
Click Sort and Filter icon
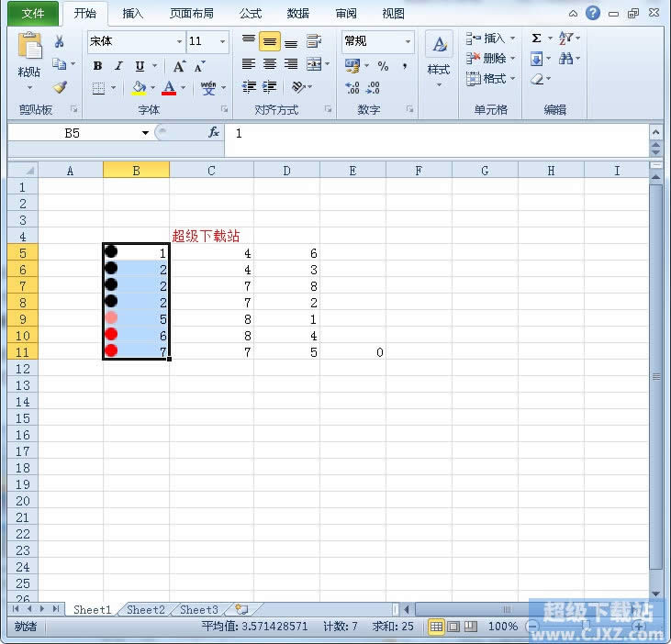coord(566,38)
